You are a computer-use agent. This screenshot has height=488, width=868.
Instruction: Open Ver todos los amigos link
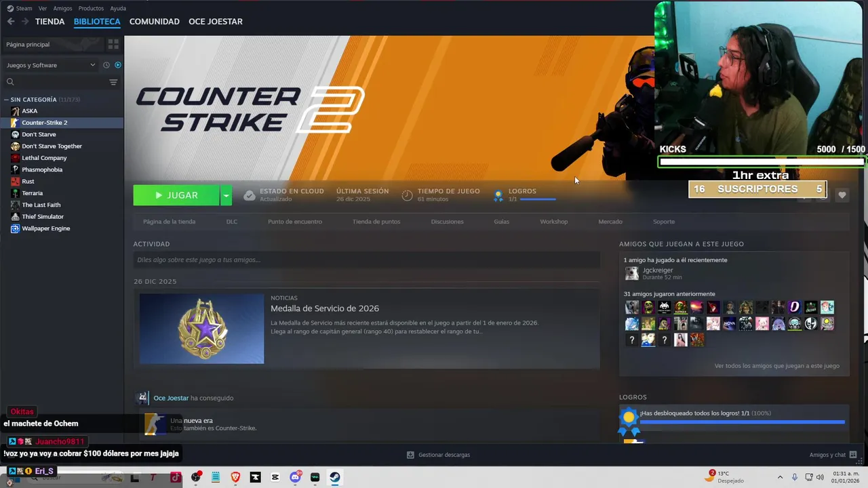coord(776,366)
